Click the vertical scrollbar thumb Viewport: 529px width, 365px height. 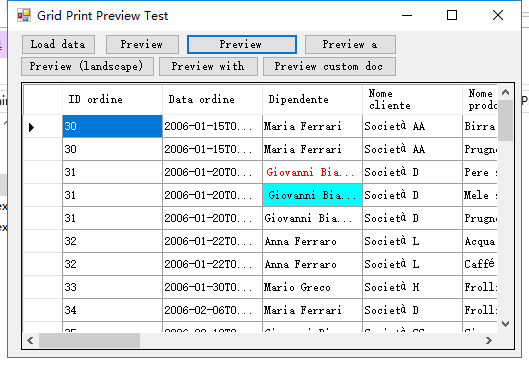[x=505, y=120]
